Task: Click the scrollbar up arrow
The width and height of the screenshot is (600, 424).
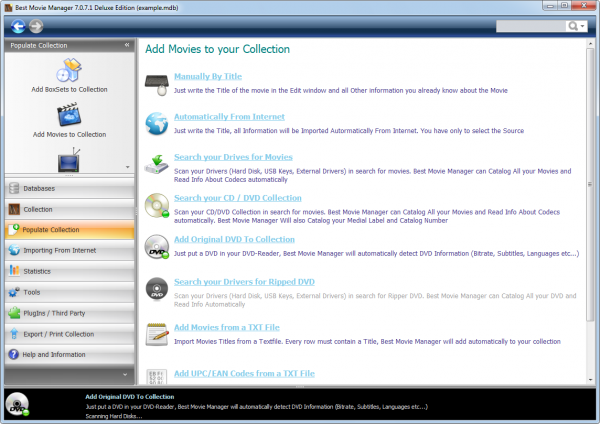Action: pyautogui.click(x=590, y=44)
